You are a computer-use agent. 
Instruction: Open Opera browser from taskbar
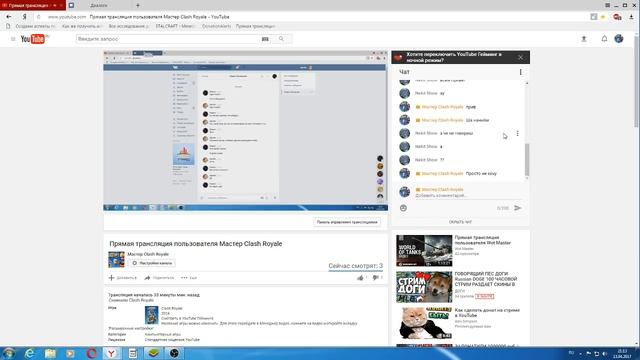(x=91, y=353)
